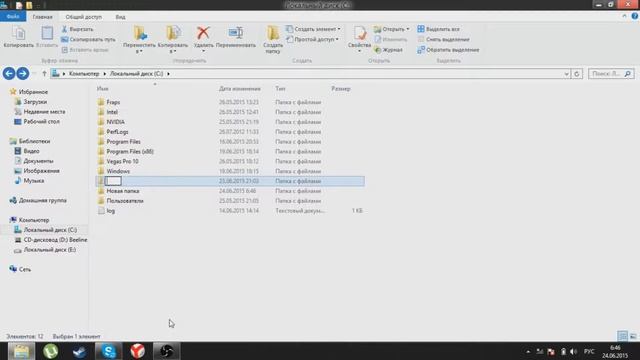This screenshot has width=640, height=360.
Task: Open Steam from taskbar
Action: click(x=79, y=351)
